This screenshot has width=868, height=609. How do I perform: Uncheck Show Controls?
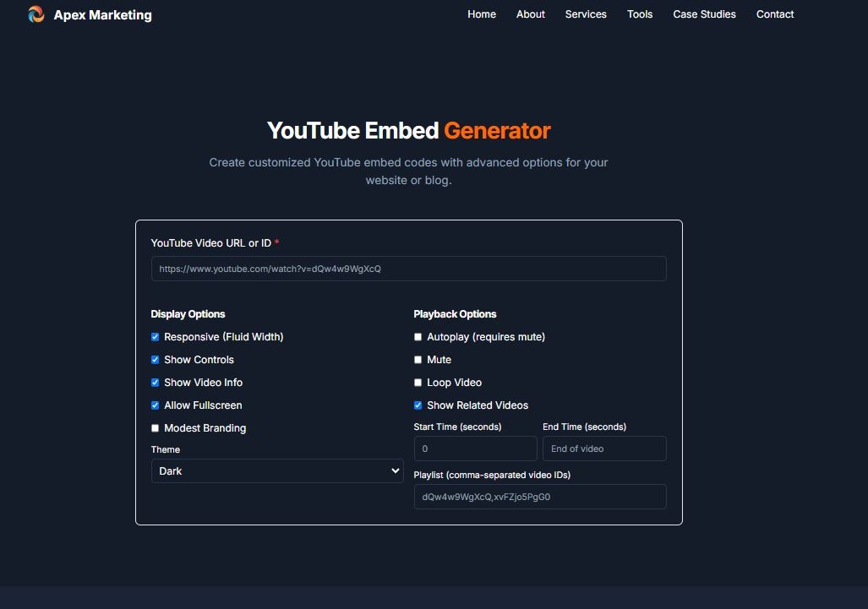155,359
